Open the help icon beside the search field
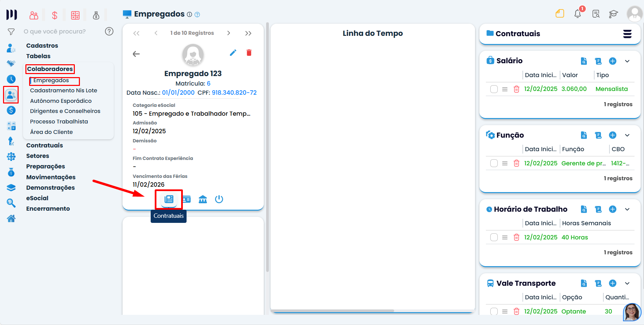 [x=109, y=31]
